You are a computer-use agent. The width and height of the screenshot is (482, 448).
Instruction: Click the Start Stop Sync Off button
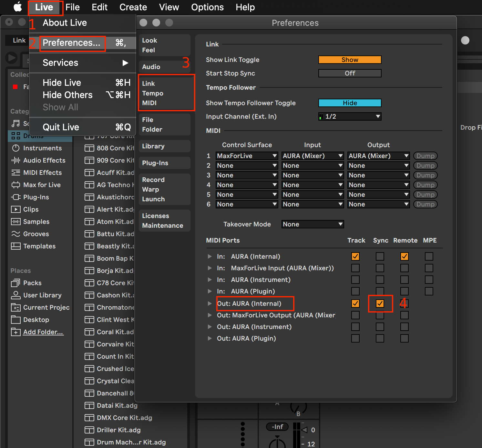(x=350, y=73)
